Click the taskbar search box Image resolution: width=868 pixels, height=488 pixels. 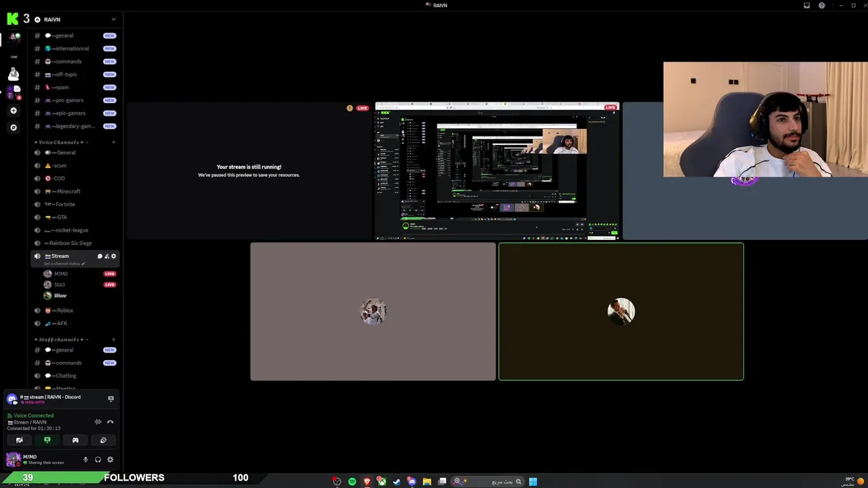click(488, 481)
